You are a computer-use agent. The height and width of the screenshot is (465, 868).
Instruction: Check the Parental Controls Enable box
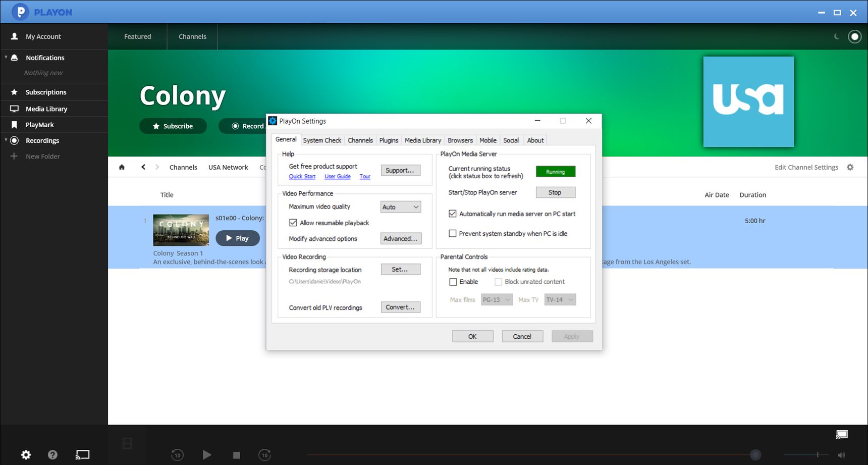(453, 282)
